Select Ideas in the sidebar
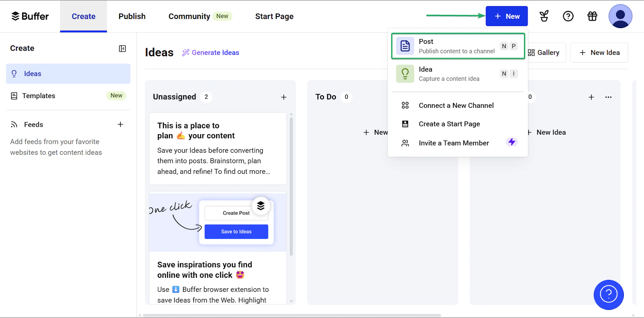The image size is (644, 318). click(68, 74)
